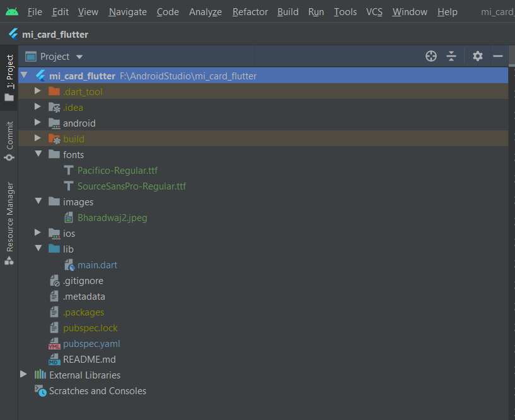515x420 pixels.
Task: Select main.dart file in lib
Action: (97, 265)
